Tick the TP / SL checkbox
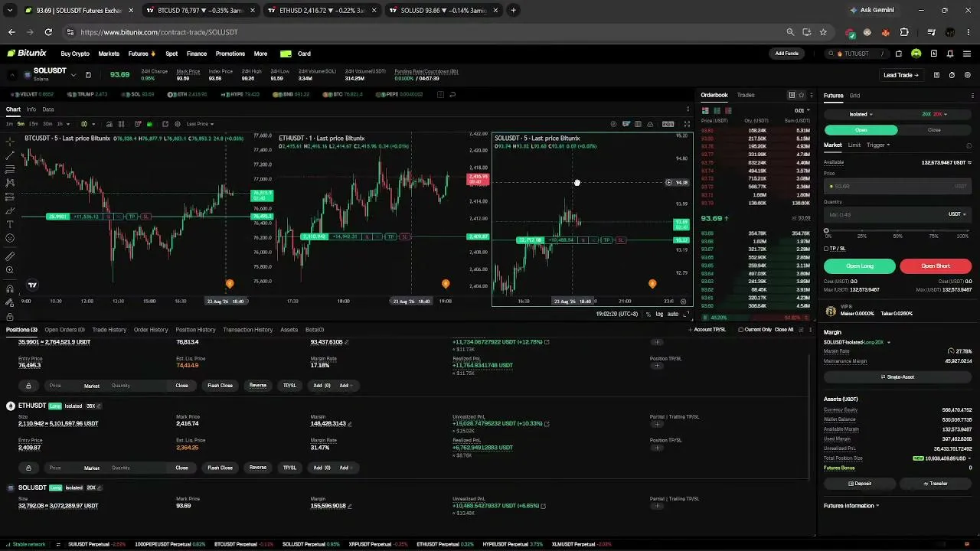980x551 pixels. (826, 249)
